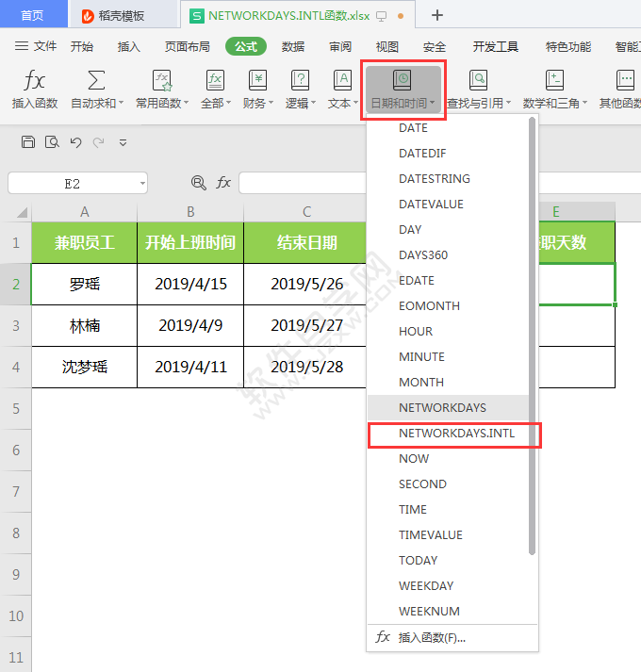Viewport: 641px width, 672px height.
Task: Open the File menu button
Action: (36, 46)
